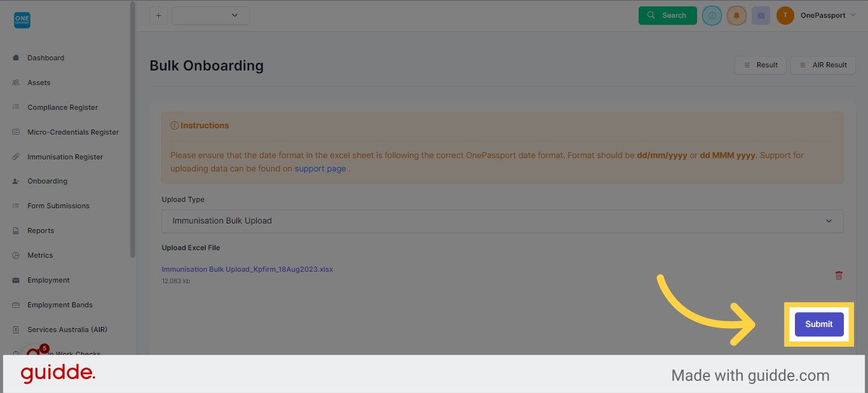This screenshot has width=868, height=393.
Task: Click the sidebar vertical scrollbar
Action: coord(133,130)
